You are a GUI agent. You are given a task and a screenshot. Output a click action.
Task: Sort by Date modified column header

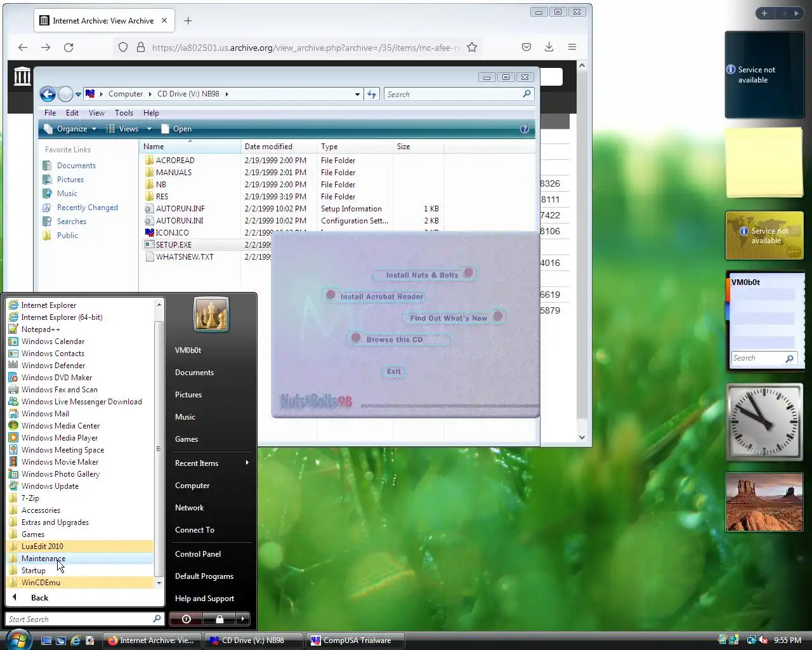[x=279, y=147]
